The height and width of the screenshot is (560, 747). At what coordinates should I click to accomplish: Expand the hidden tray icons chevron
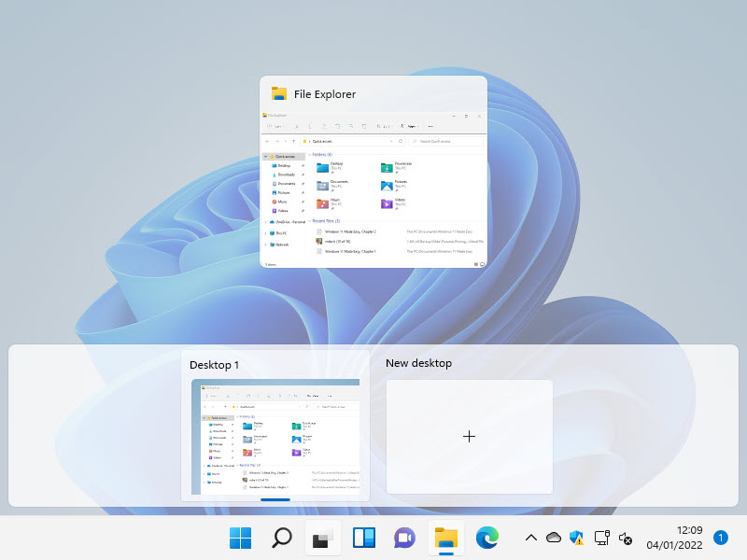click(531, 539)
